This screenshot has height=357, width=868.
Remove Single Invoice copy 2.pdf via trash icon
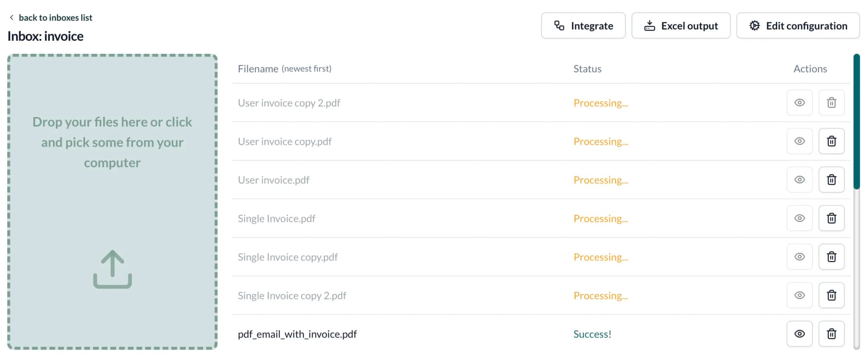click(831, 295)
